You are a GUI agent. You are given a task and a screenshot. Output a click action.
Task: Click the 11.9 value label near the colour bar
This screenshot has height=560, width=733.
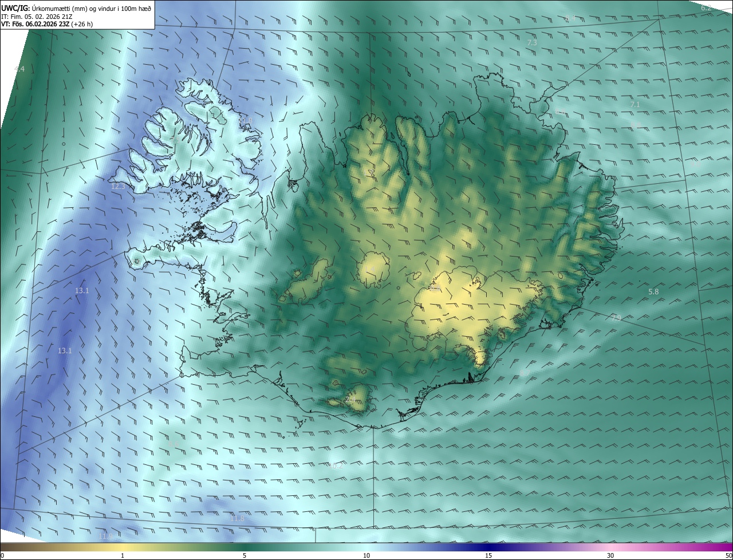click(105, 537)
